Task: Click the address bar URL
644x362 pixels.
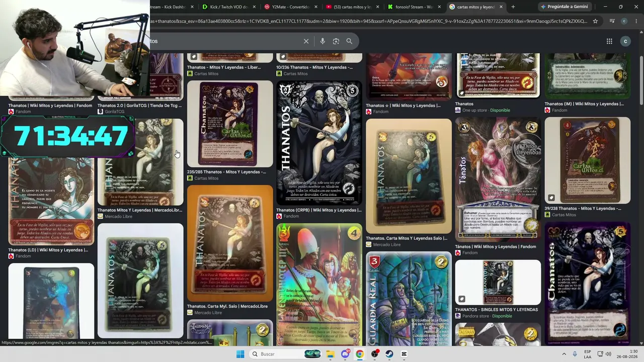Action: coord(368,21)
